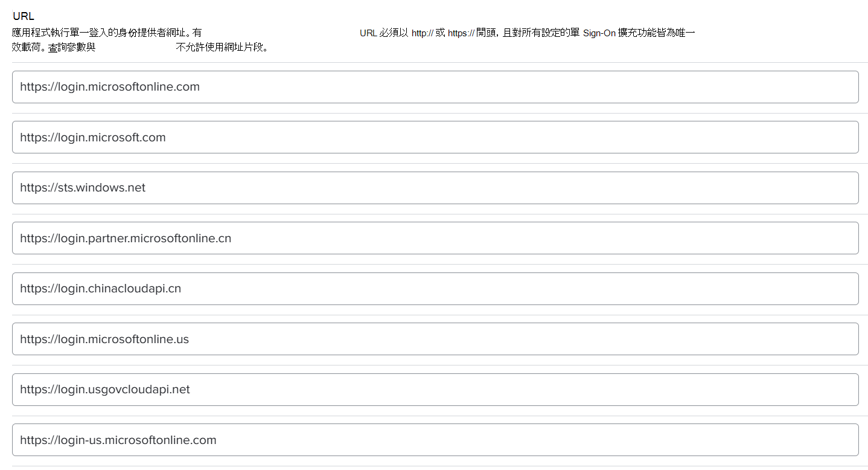Click the https://login.microsoftonline.us URL field
This screenshot has width=868, height=470.
435,339
